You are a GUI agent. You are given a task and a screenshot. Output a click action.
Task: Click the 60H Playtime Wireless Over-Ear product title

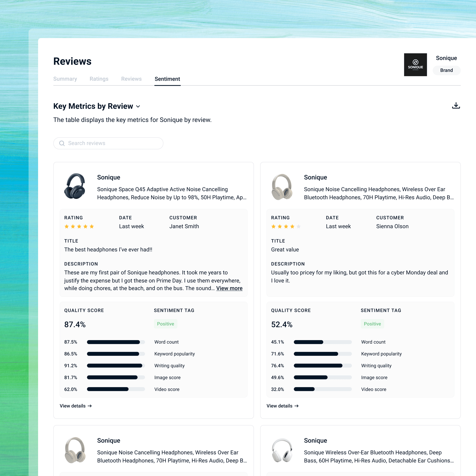coord(379,457)
